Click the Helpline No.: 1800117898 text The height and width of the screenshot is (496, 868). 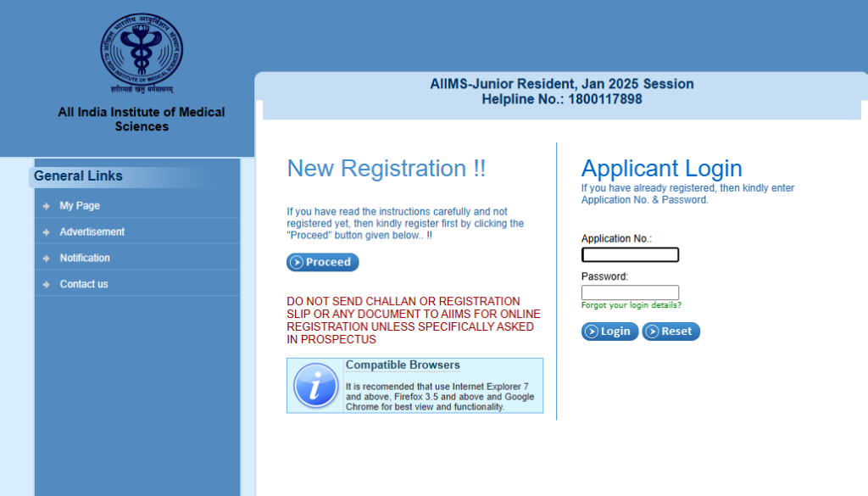click(x=561, y=99)
